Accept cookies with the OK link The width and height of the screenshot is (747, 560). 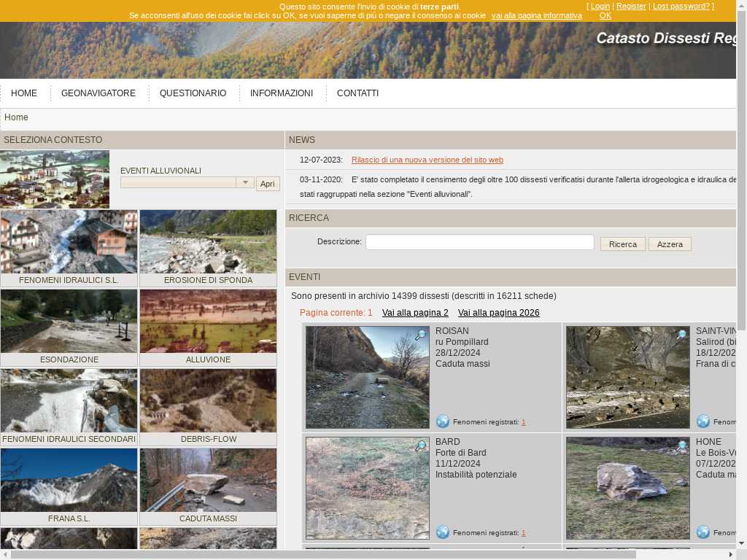click(605, 16)
